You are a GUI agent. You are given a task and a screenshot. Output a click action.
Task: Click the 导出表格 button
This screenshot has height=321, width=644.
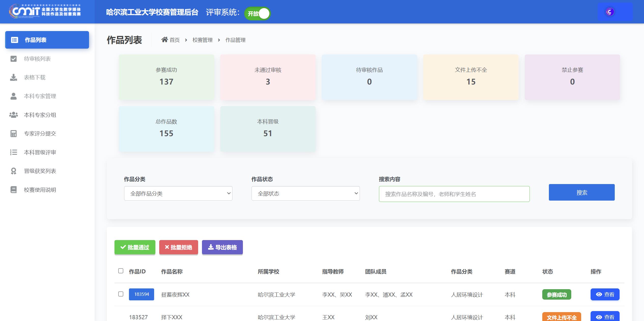click(x=222, y=247)
